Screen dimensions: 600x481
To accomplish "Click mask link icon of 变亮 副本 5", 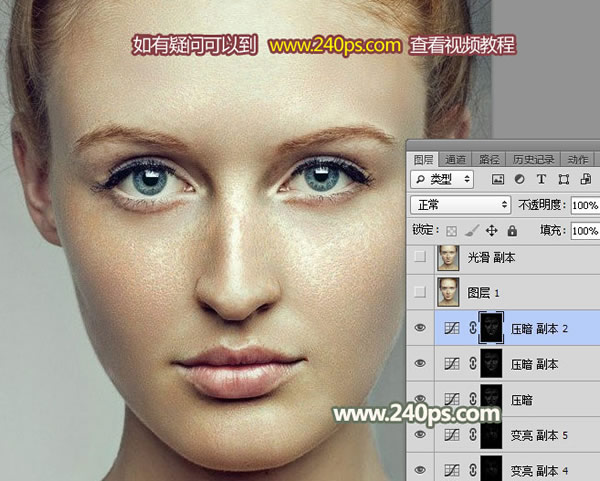I will [473, 435].
